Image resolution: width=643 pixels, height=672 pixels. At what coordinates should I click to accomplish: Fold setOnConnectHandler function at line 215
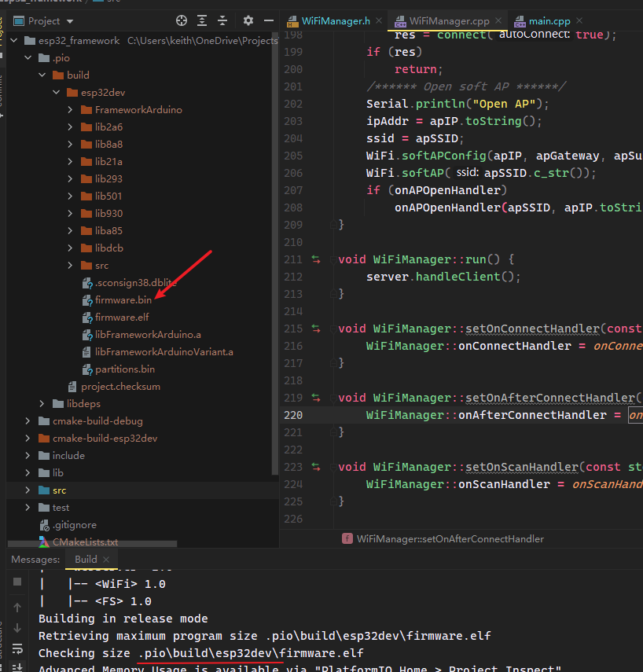click(x=333, y=329)
